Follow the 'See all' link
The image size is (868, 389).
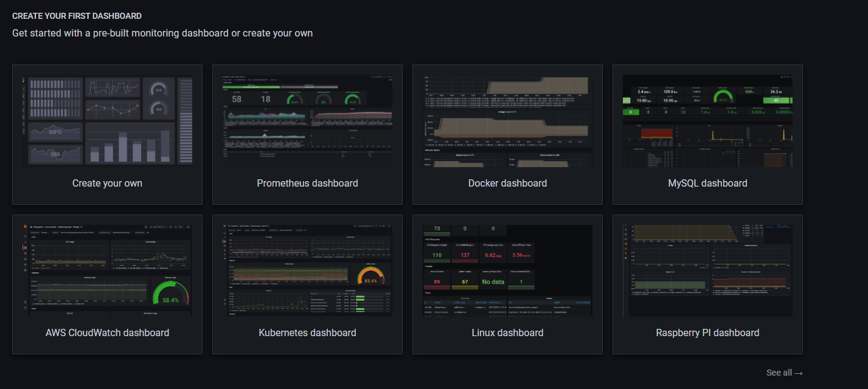coord(785,373)
